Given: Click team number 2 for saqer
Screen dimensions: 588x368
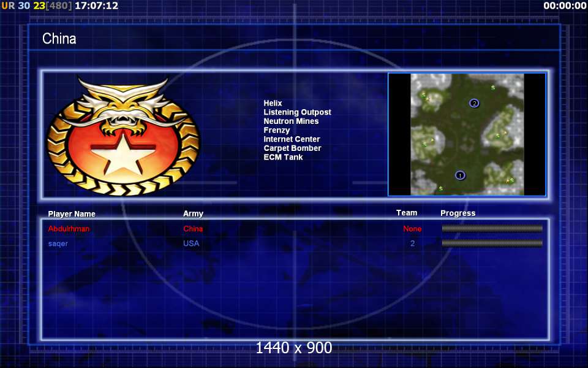Looking at the screenshot, I should 412,243.
